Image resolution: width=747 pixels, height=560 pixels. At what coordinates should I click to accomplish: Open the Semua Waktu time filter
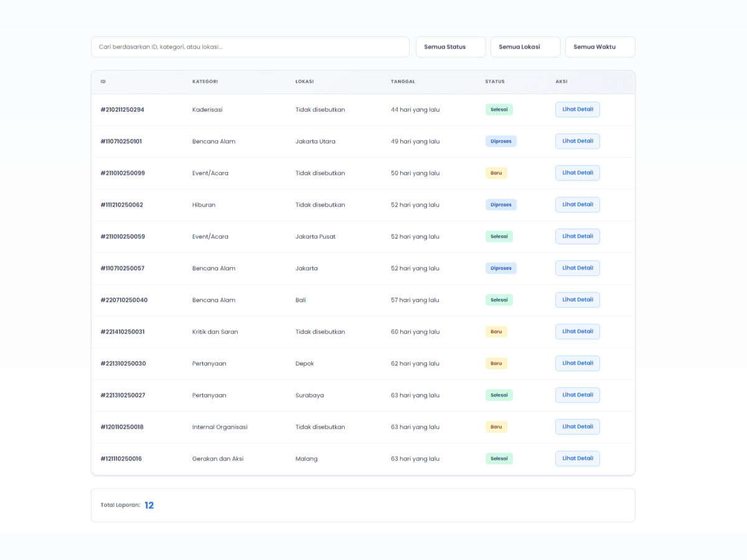pos(600,47)
